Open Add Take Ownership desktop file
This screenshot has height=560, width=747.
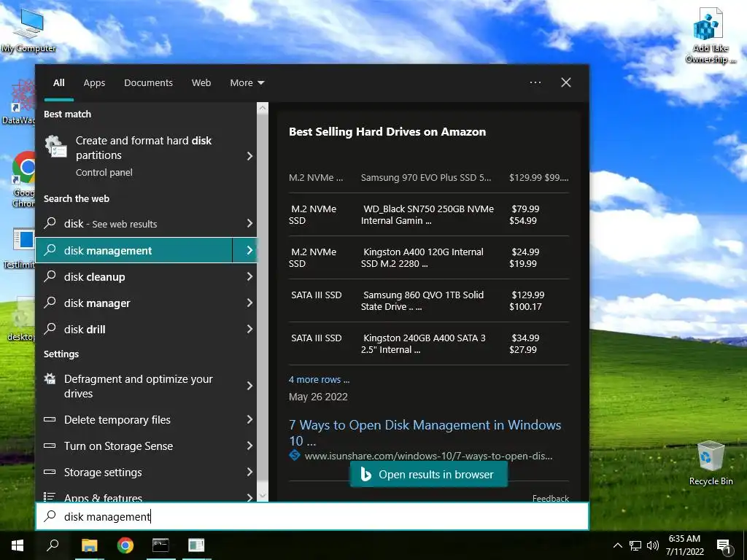coord(711,36)
